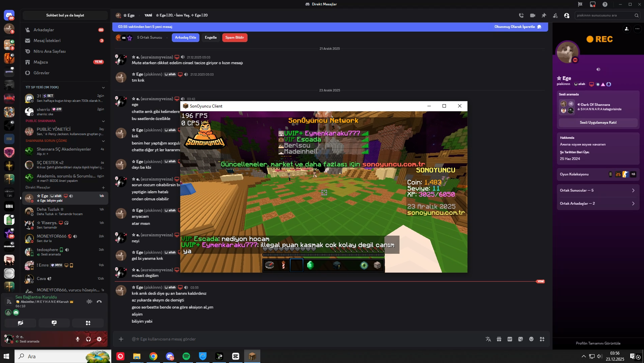Click the add friend icon on profile panel
Screen dimensions: 644x363
(x=627, y=29)
